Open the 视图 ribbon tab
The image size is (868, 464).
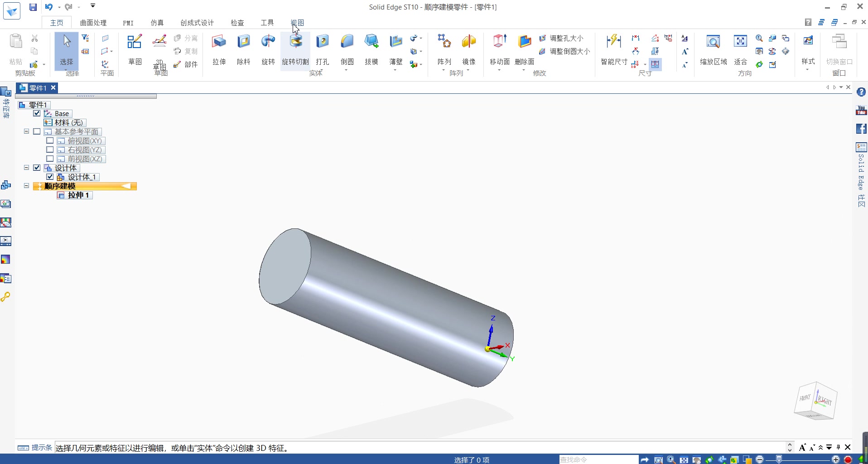297,22
